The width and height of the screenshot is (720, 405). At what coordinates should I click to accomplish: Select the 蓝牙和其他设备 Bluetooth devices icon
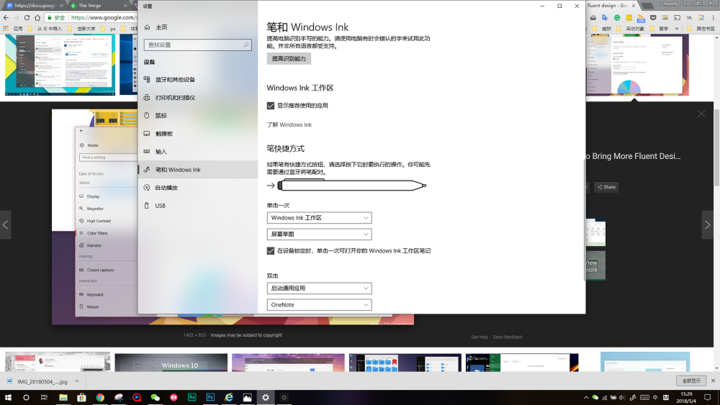coord(147,79)
